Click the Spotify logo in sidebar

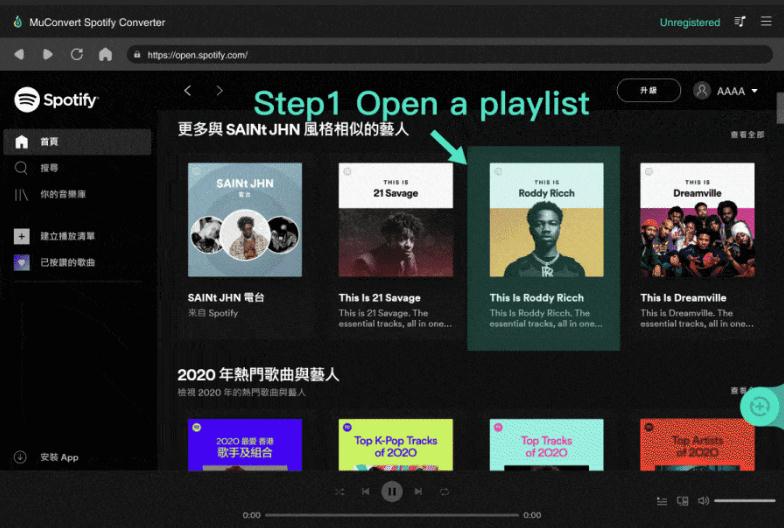[x=56, y=100]
